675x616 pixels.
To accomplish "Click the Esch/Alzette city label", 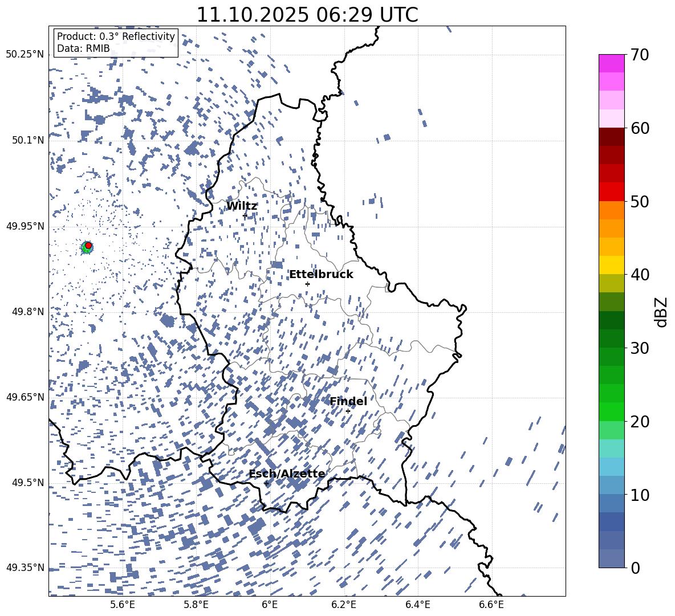I will tap(287, 474).
